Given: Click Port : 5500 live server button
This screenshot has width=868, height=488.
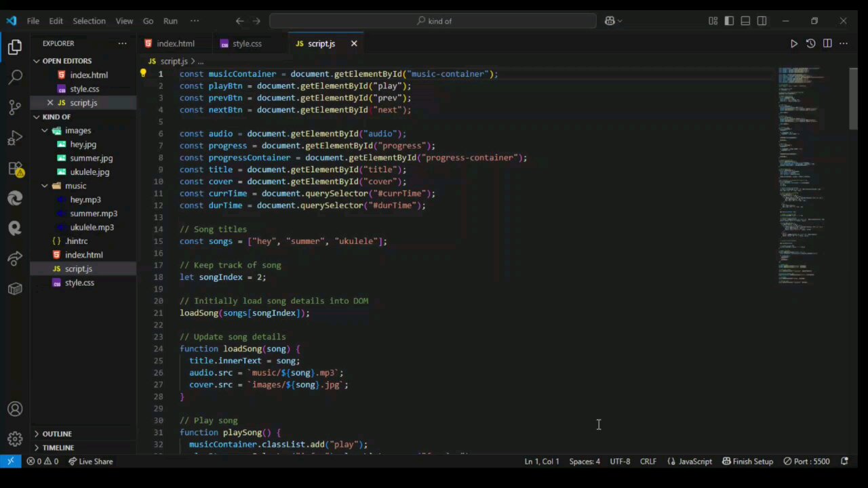Looking at the screenshot, I should click(806, 462).
